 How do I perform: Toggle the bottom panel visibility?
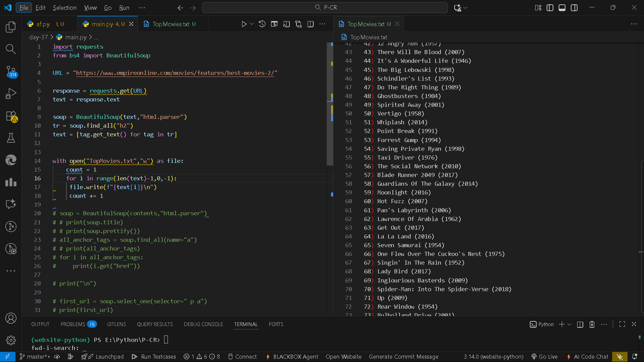pyautogui.click(x=562, y=8)
